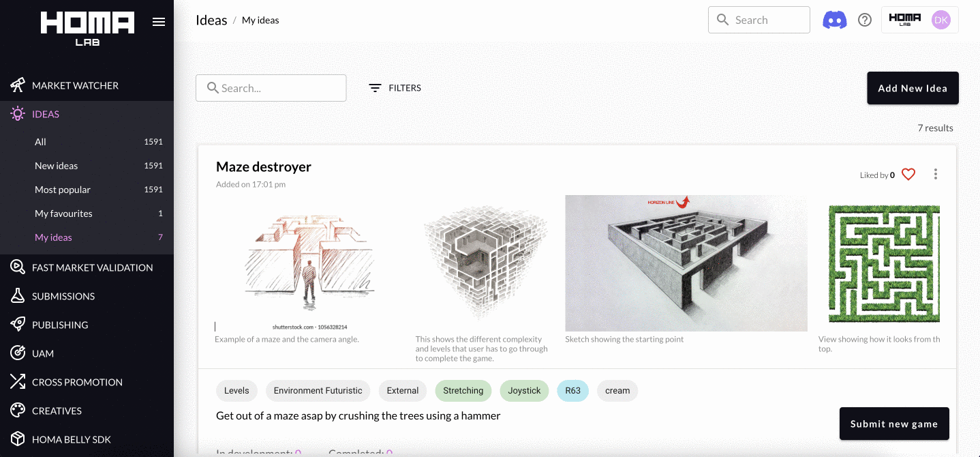Select the blue R63 tag

572,391
